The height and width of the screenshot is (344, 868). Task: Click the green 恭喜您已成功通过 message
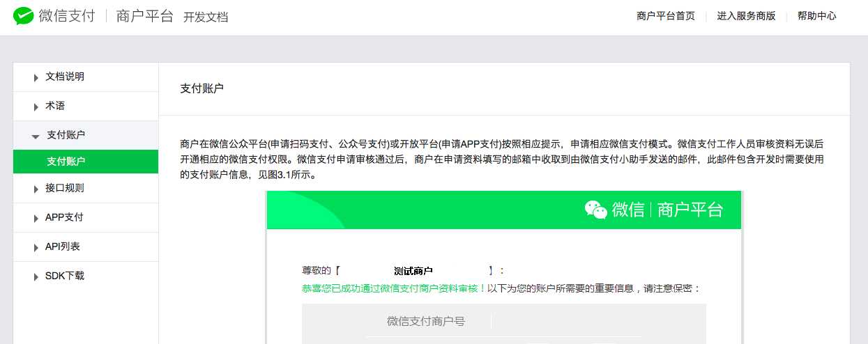coord(394,288)
